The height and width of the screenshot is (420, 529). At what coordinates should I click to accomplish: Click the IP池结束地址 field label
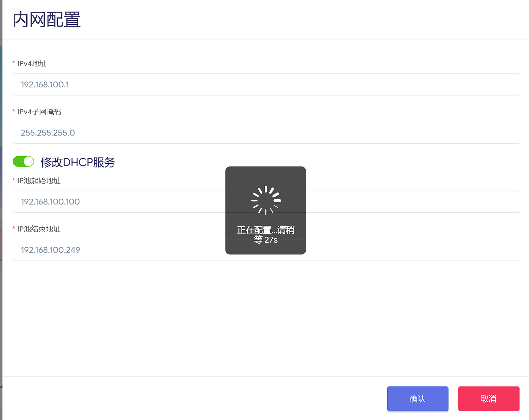click(39, 229)
